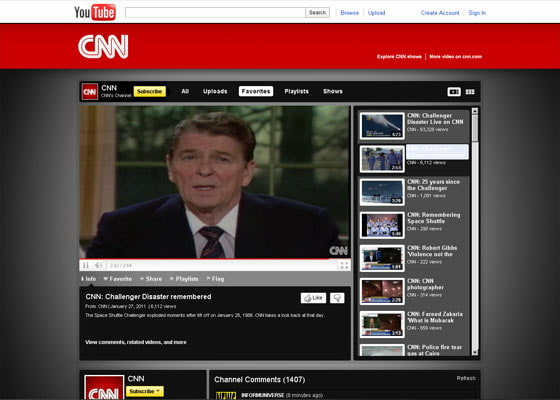Click title 'CNN: CNN photographer'
This screenshot has width=560, height=400.
pos(425,284)
